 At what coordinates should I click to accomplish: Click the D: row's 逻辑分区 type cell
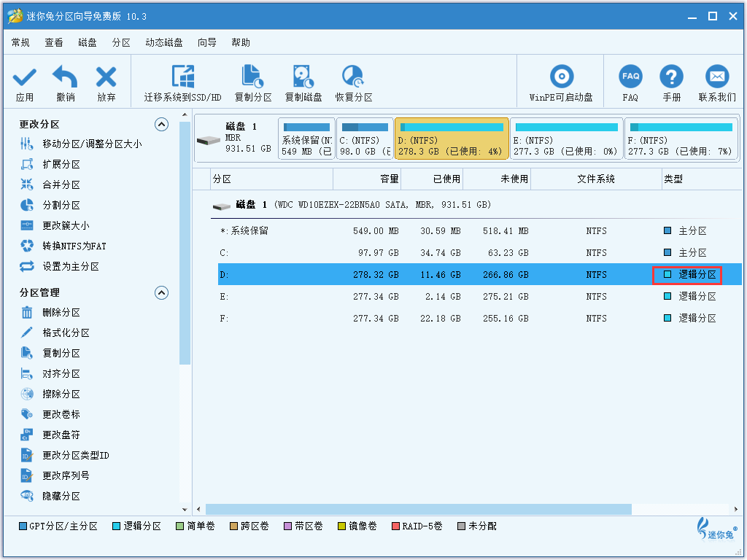[687, 275]
